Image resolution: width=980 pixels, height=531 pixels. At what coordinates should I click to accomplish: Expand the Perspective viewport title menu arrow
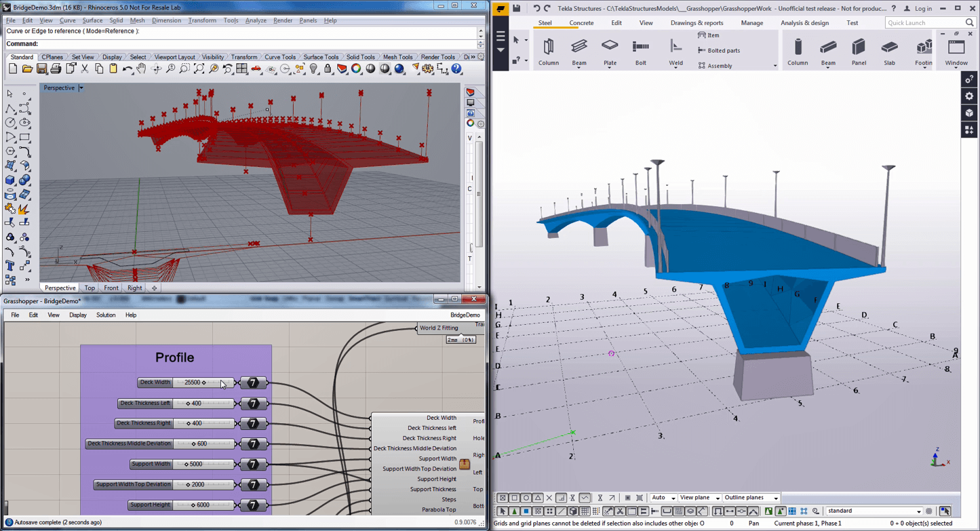tap(81, 88)
